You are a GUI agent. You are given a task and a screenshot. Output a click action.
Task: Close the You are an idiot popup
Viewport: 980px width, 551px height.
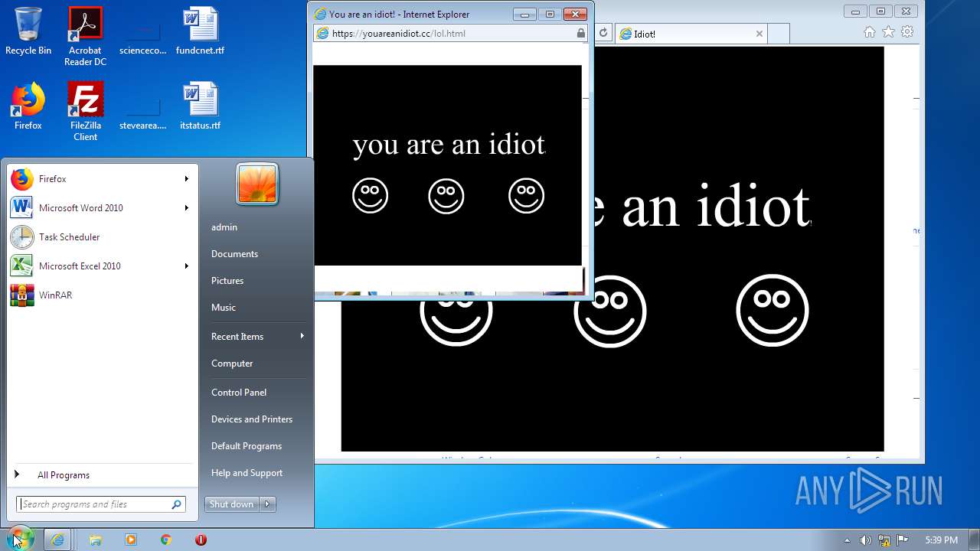tap(574, 14)
